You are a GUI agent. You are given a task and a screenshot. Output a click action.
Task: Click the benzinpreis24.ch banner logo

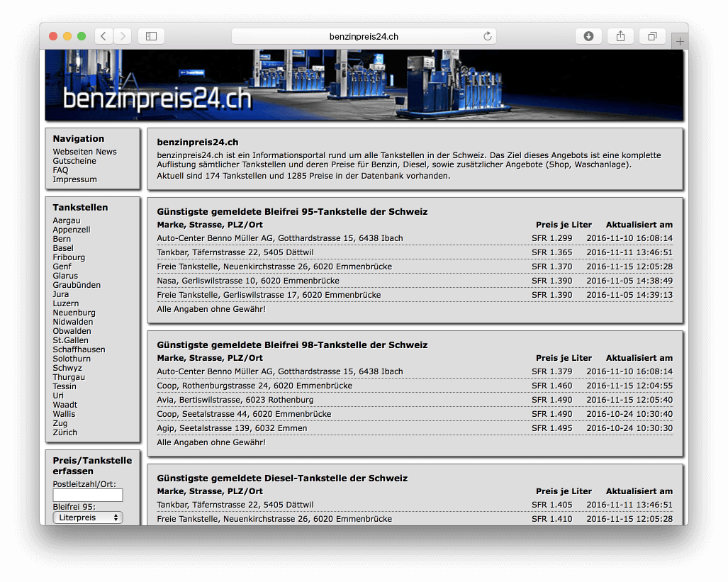pos(157,99)
